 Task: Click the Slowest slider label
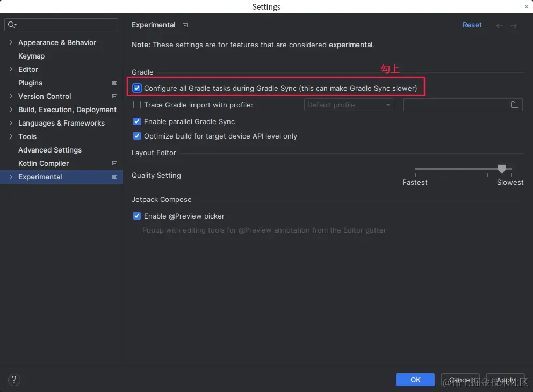click(510, 183)
